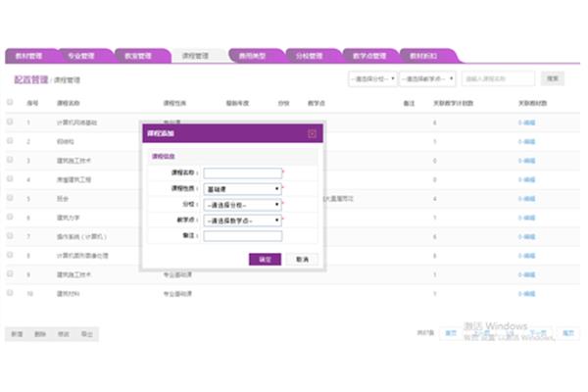Click course name 计算机图形图像处理 in row 8

click(x=82, y=256)
